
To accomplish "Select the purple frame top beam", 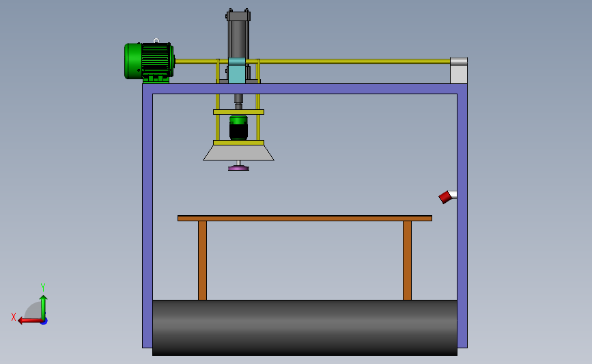I will (305, 89).
